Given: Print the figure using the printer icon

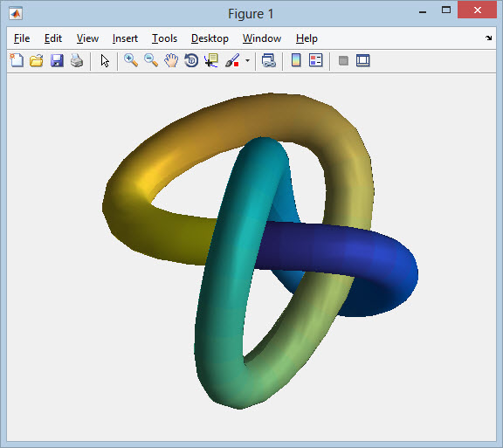Looking at the screenshot, I should (x=77, y=60).
